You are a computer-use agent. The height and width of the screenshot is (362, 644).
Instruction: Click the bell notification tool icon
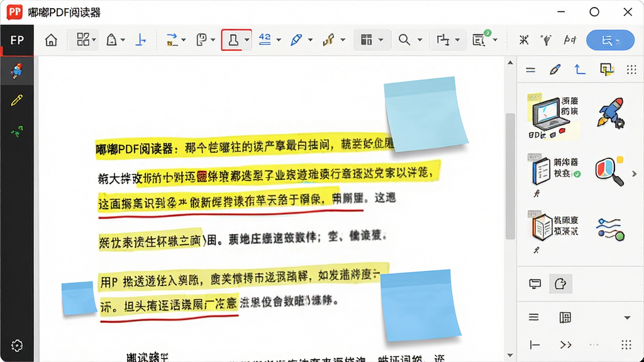[x=112, y=40]
